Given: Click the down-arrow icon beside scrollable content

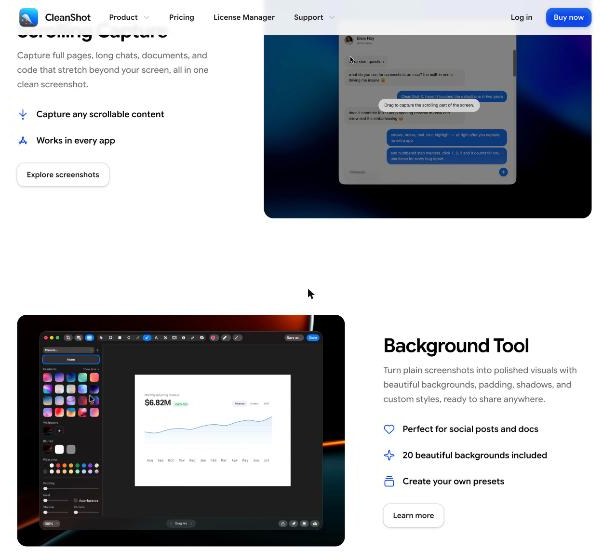Looking at the screenshot, I should (x=23, y=114).
